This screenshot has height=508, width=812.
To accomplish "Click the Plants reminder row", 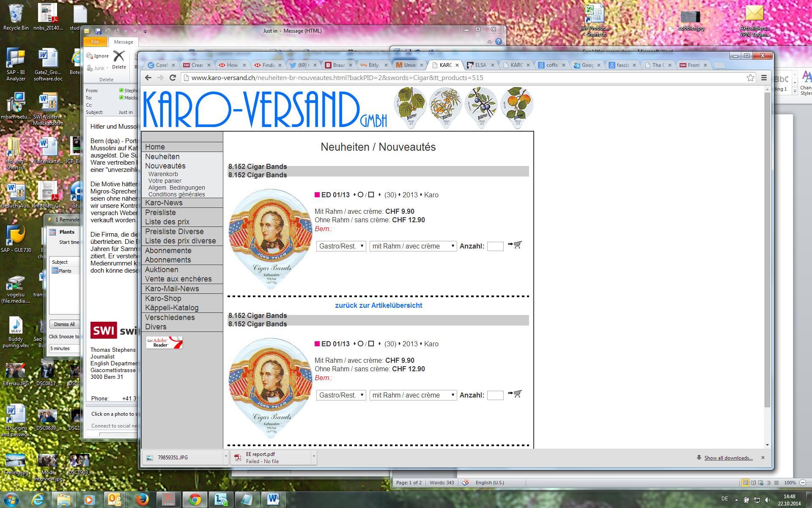I will pyautogui.click(x=66, y=271).
